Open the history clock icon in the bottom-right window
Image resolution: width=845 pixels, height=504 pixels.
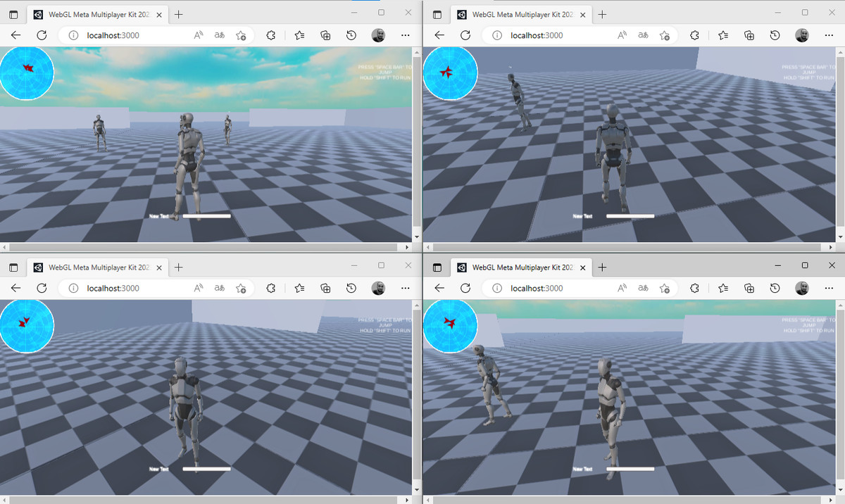tap(775, 288)
